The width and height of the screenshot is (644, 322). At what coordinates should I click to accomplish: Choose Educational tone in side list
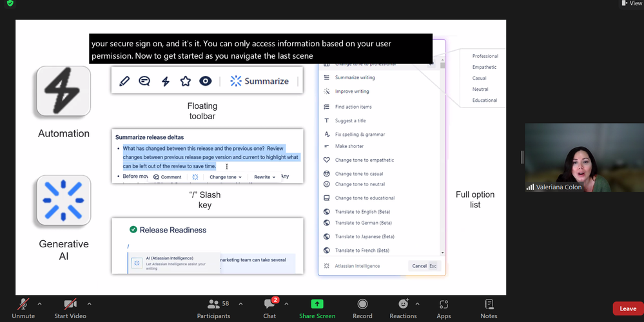[x=485, y=100]
